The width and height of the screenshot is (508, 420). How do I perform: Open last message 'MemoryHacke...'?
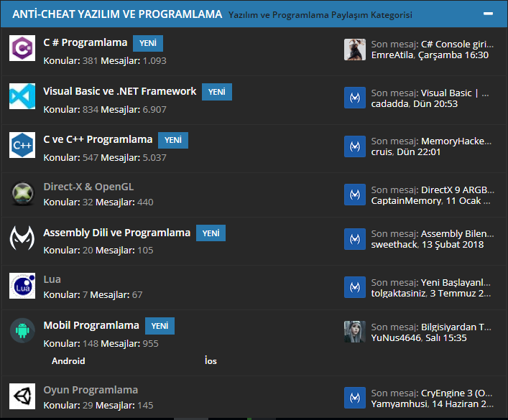click(456, 141)
